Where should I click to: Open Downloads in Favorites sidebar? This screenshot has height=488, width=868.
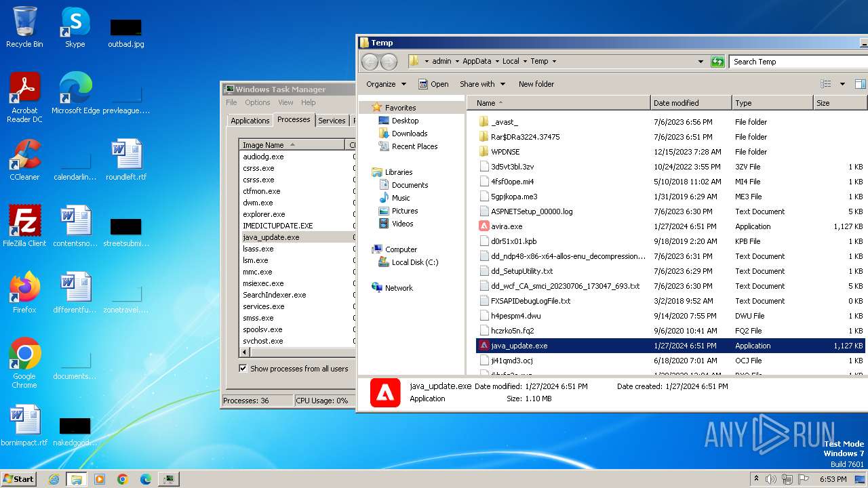point(410,134)
